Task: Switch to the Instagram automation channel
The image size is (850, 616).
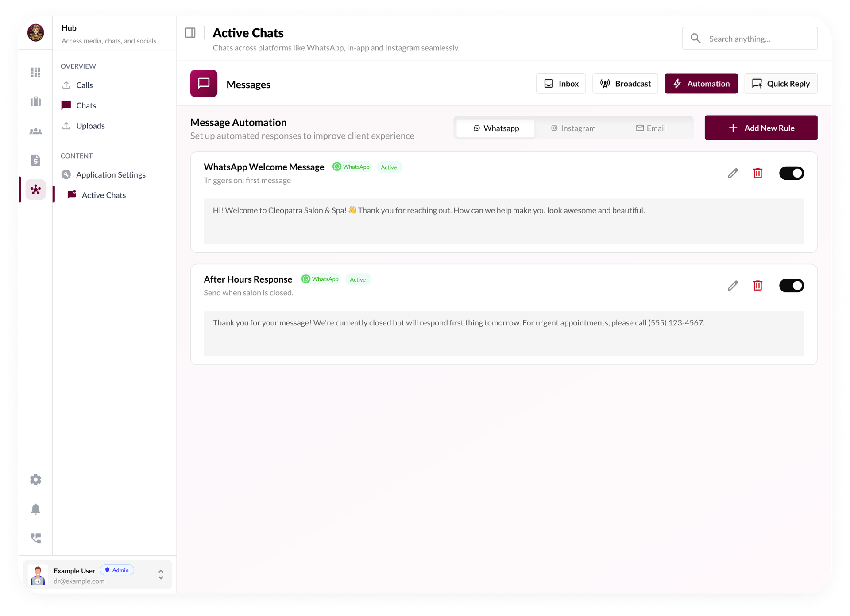Action: pyautogui.click(x=573, y=128)
